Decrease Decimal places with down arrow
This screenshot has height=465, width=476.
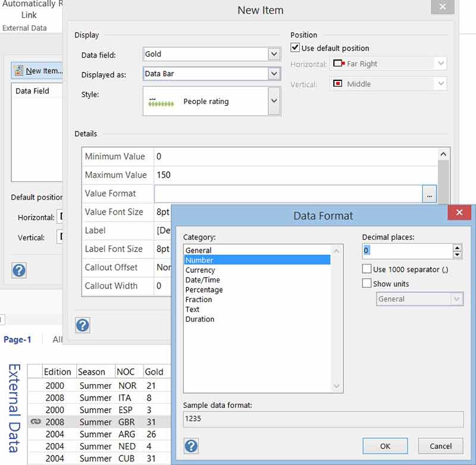[x=457, y=255]
